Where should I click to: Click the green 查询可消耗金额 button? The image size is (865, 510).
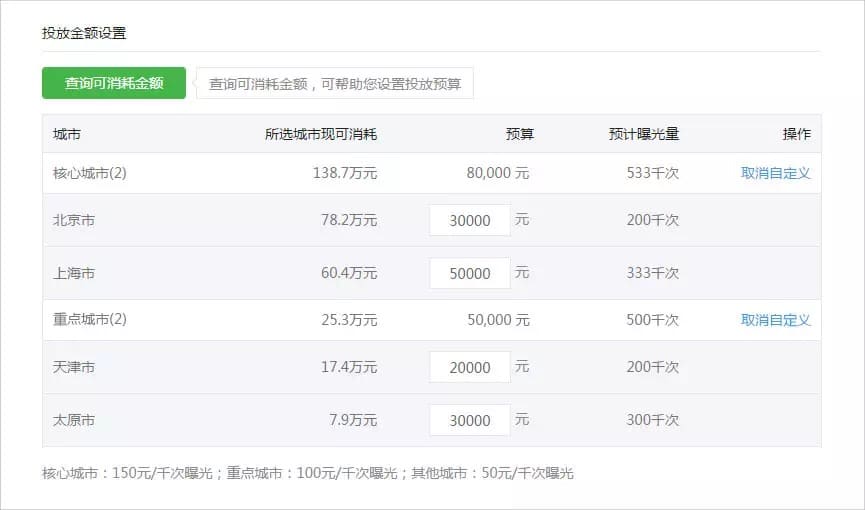tap(114, 83)
